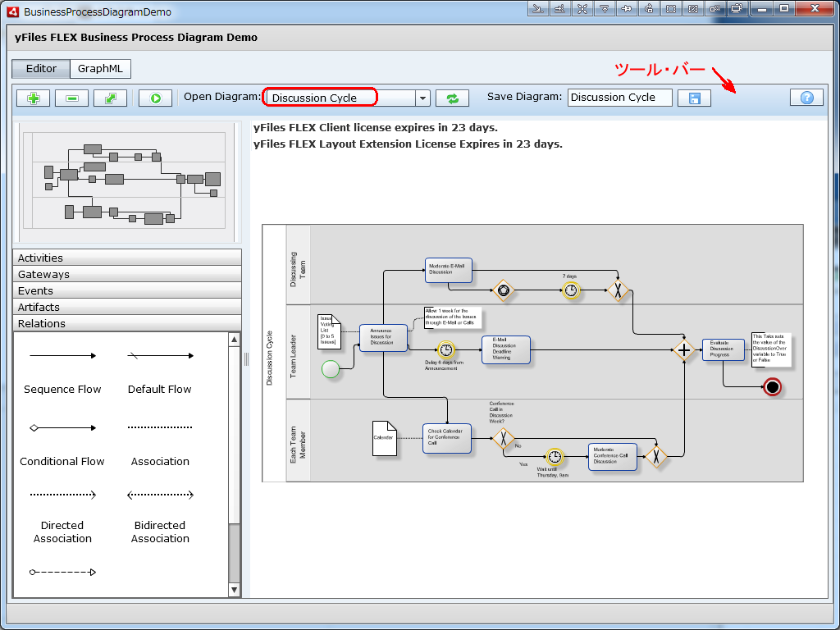This screenshot has width=840, height=630.
Task: Select the Evaluate Discussion Progress task
Action: 724,349
